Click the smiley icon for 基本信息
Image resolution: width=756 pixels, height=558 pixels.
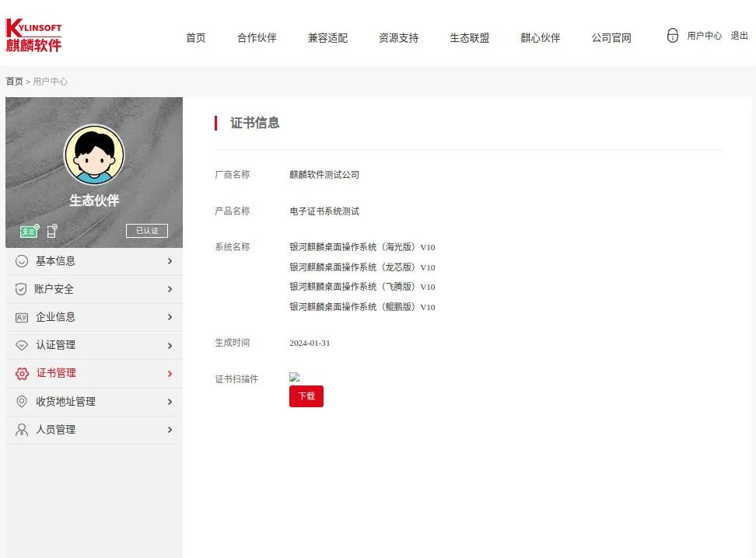(x=22, y=261)
